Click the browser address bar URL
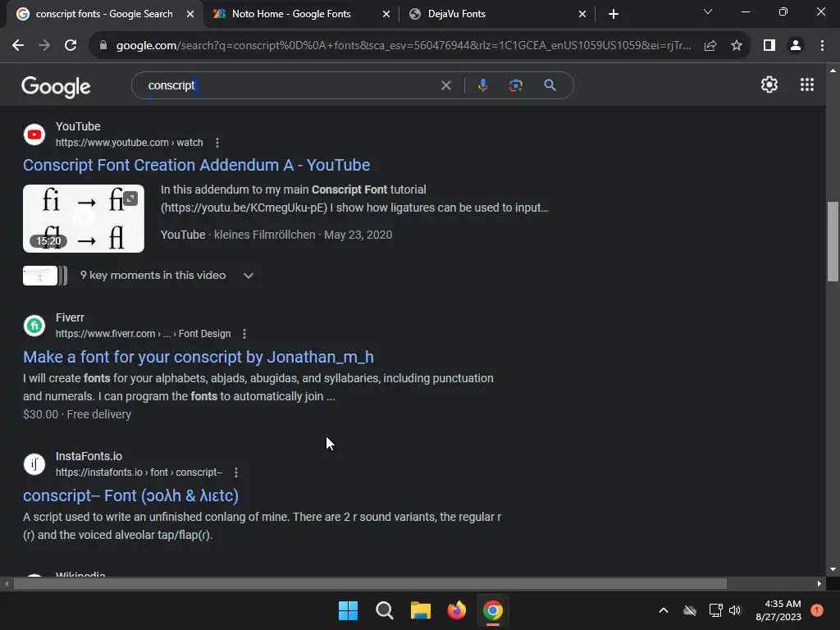Screen dimensions: 840x630 [403, 46]
